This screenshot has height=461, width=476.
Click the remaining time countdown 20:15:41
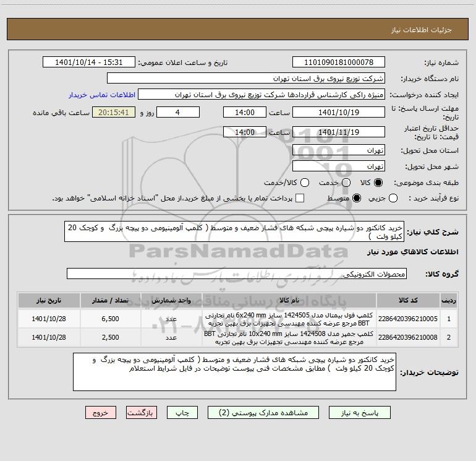[x=114, y=112]
